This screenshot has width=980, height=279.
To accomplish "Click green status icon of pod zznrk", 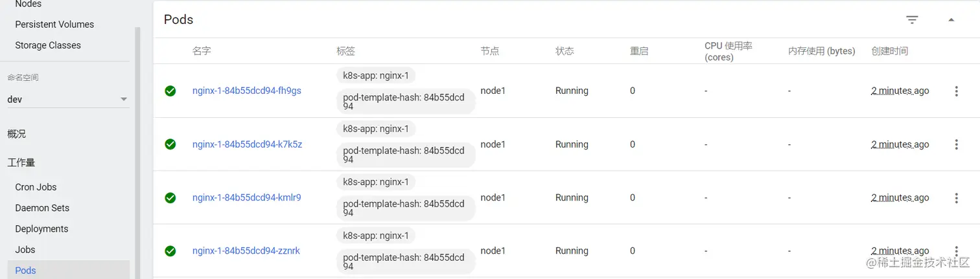I will (x=170, y=251).
